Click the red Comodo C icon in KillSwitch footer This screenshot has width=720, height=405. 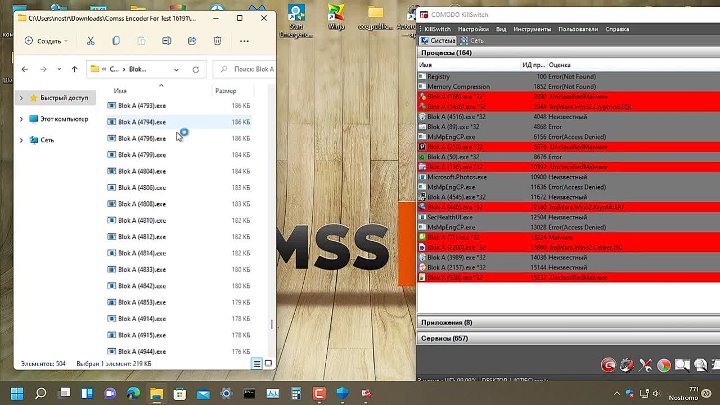pos(608,365)
